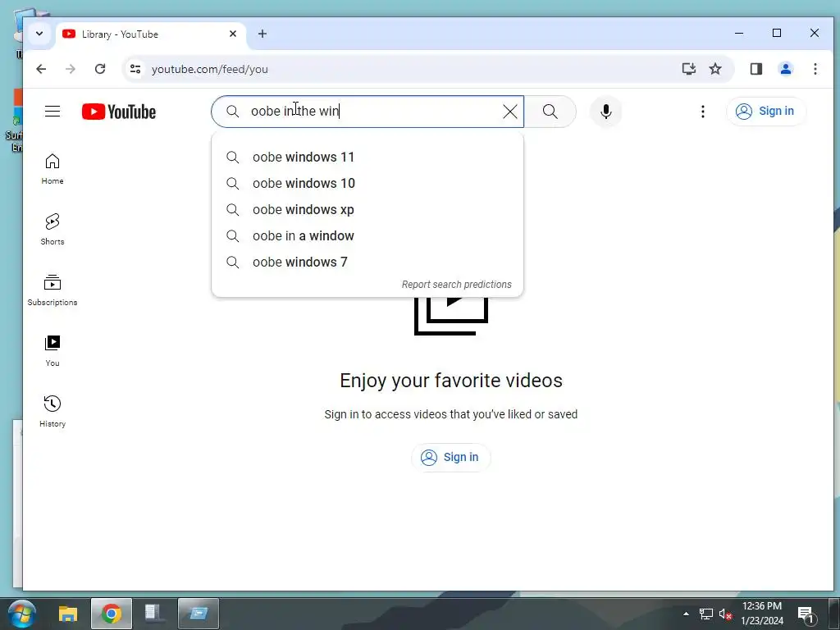The height and width of the screenshot is (630, 840).
Task: Select the You sidebar item
Action: pyautogui.click(x=52, y=351)
